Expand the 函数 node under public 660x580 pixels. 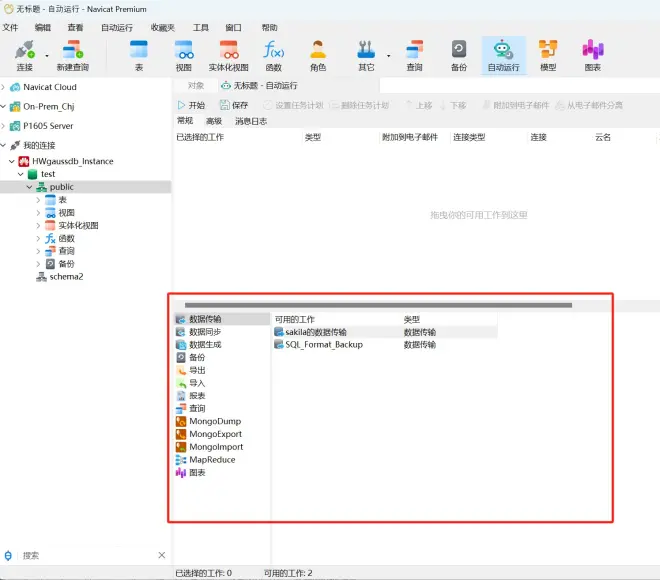pyautogui.click(x=38, y=239)
